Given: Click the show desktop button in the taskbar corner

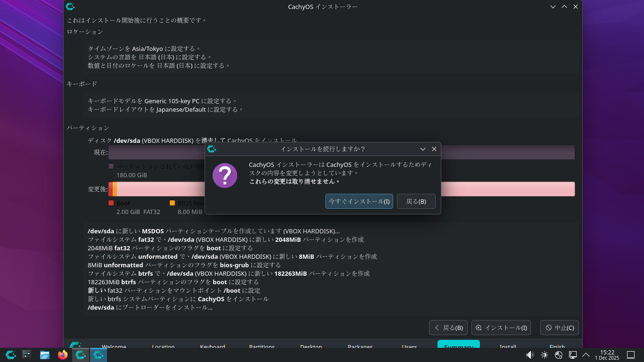Looking at the screenshot, I should [x=631, y=355].
